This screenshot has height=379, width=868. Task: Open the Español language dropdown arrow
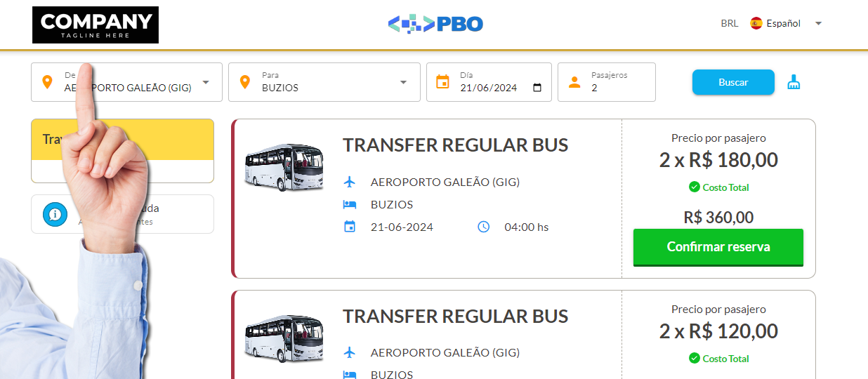(818, 23)
